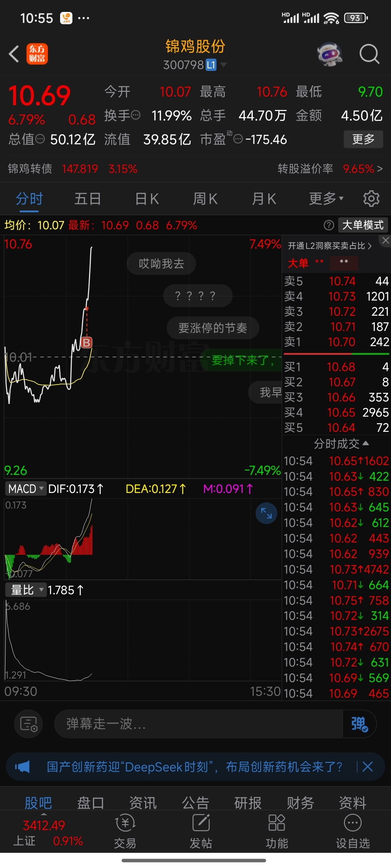Tap info icon beside 总值
This screenshot has width=391, height=868.
[40, 139]
